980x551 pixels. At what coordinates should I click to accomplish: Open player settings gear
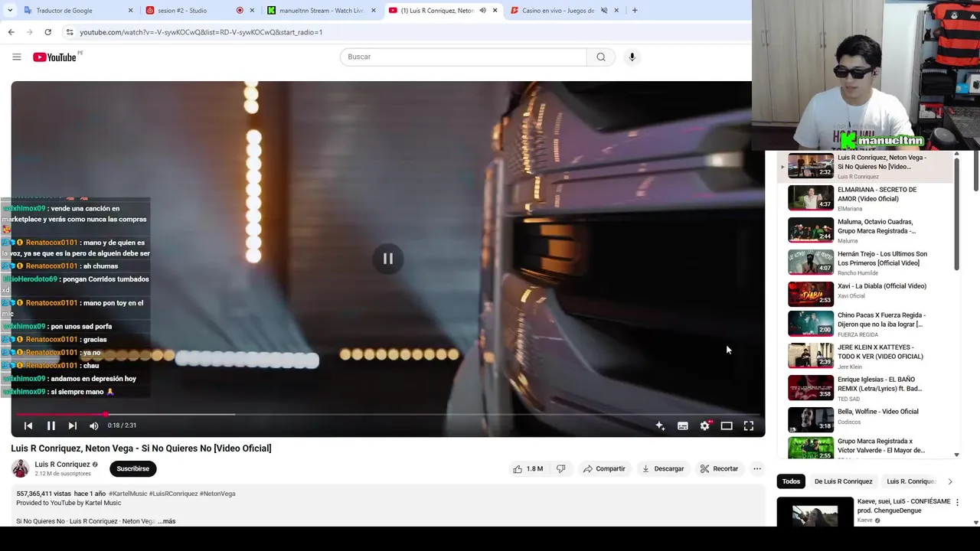coord(704,425)
